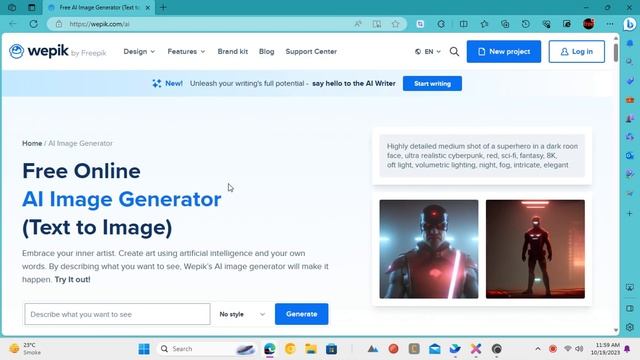The image size is (640, 360).
Task: Open the No style dropdown
Action: tap(242, 314)
